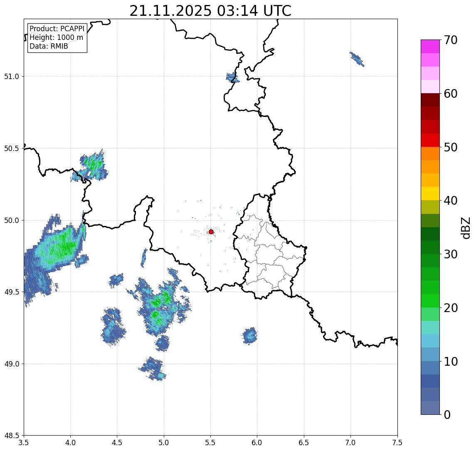Click the latitude tick label '51.0'
This screenshot has width=476, height=451.
point(12,77)
